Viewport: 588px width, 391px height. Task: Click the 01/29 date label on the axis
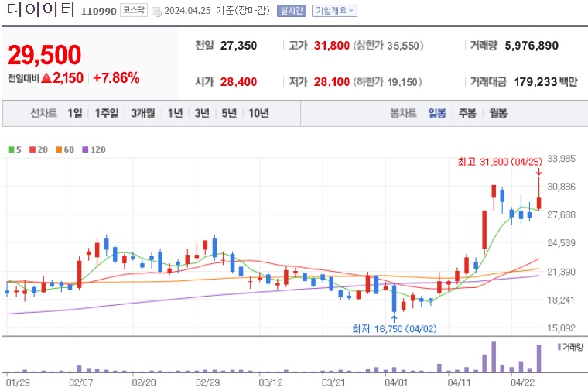point(18,382)
